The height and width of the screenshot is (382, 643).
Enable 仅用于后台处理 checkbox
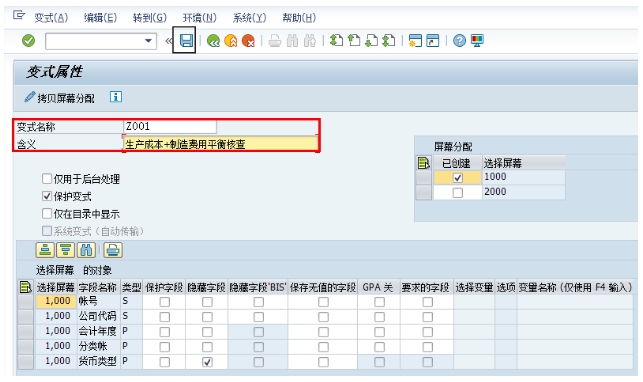click(x=47, y=178)
